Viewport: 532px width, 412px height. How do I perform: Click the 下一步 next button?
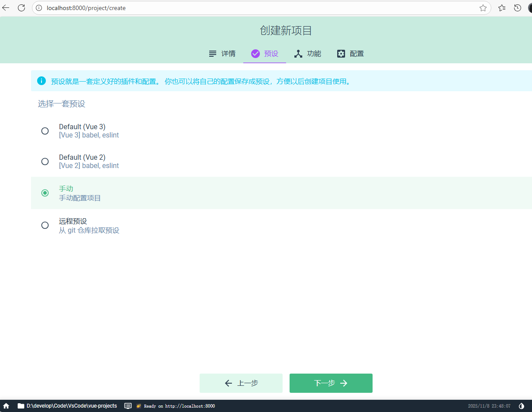(x=331, y=383)
